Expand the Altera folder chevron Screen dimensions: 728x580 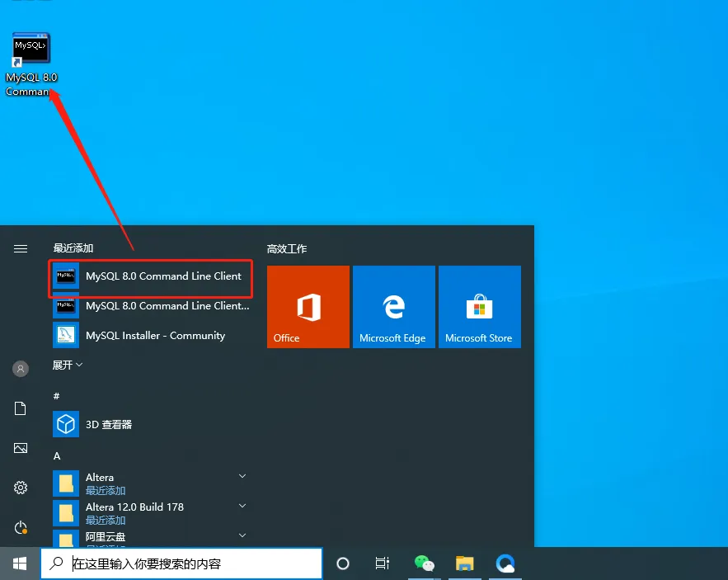tap(242, 476)
